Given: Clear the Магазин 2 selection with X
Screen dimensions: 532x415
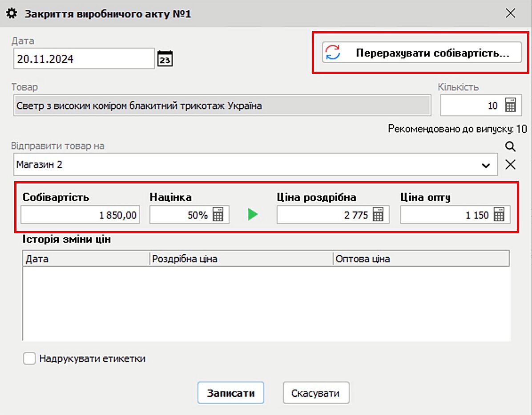Looking at the screenshot, I should pyautogui.click(x=511, y=165).
